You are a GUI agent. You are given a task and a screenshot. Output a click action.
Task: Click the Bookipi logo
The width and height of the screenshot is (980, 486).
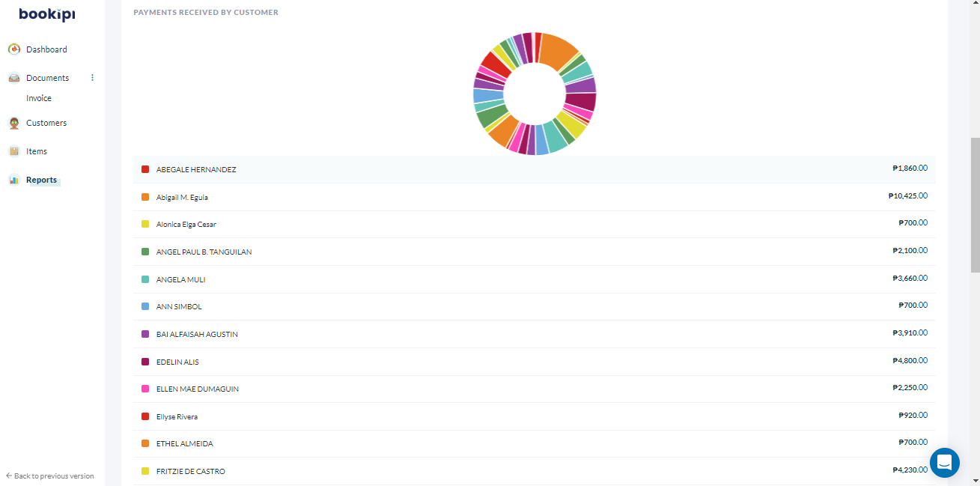point(47,14)
